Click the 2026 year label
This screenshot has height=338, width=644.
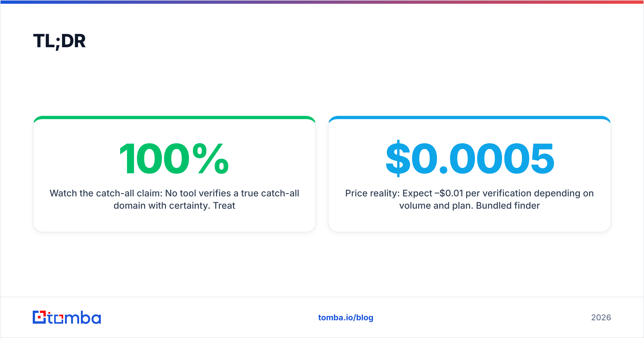click(601, 318)
